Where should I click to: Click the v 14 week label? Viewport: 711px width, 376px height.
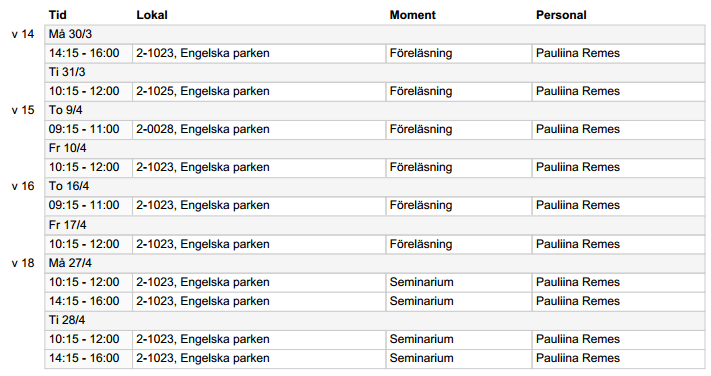pyautogui.click(x=23, y=34)
